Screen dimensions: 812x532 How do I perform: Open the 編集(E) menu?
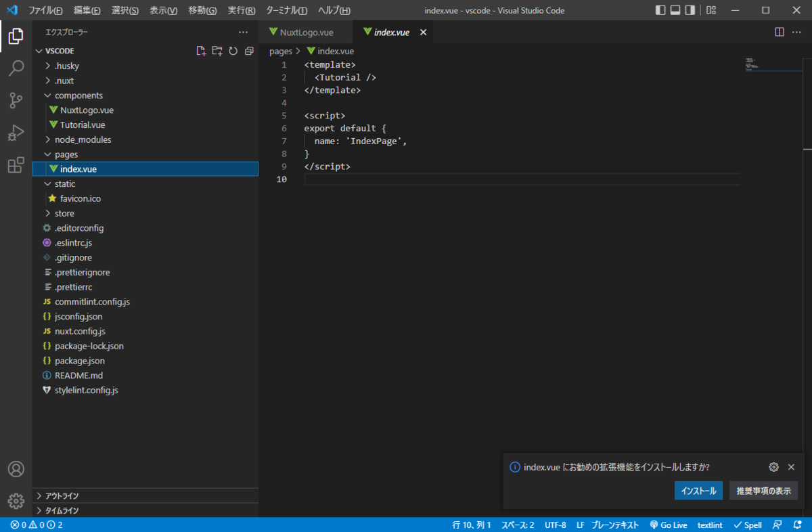pos(87,10)
